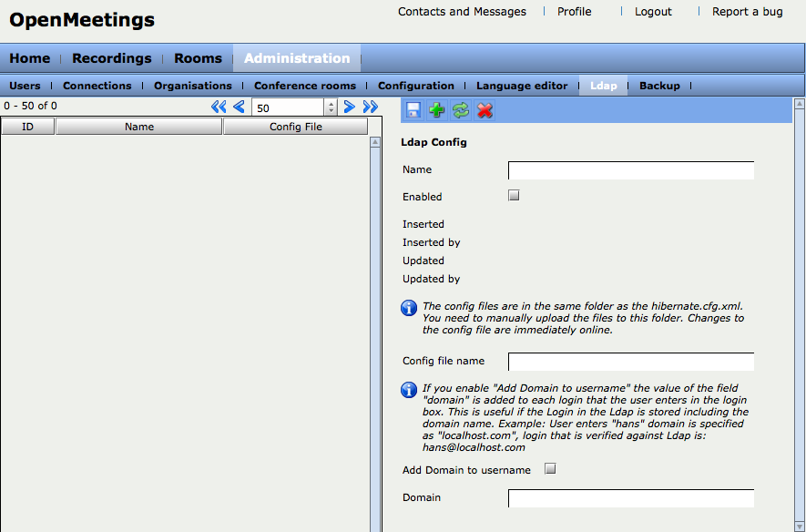Screen dimensions: 806x532
Task: Delete the Ldap config with red X icon
Action: [x=485, y=110]
